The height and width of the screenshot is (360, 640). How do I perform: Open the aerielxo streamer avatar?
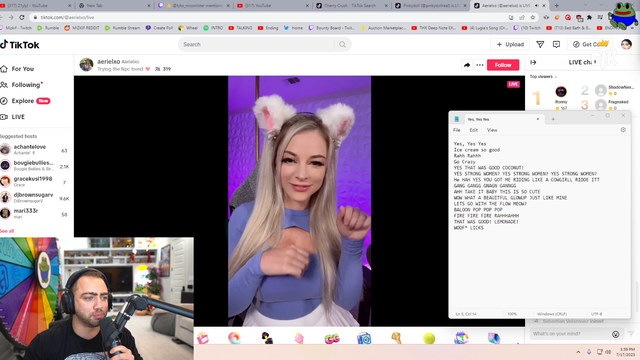(x=86, y=64)
